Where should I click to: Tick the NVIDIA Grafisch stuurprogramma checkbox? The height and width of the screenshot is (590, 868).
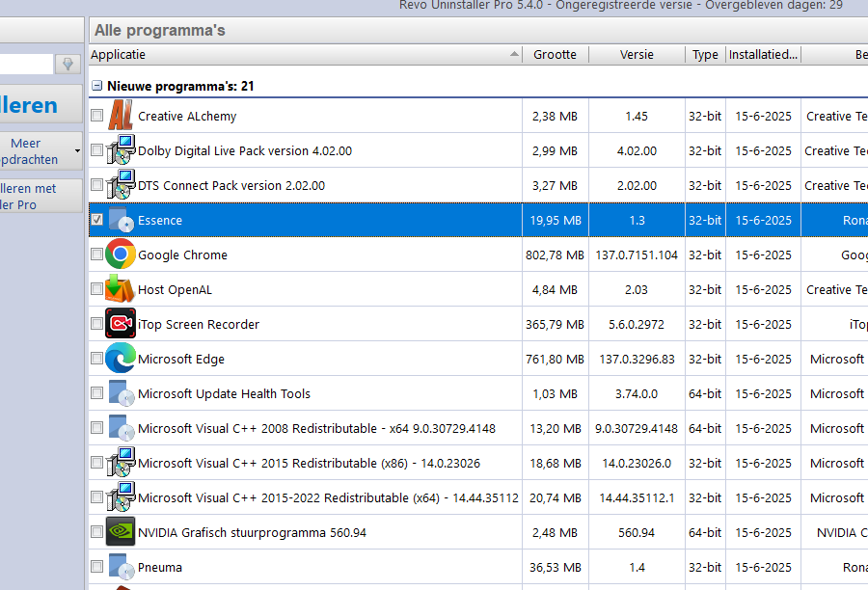[96, 532]
